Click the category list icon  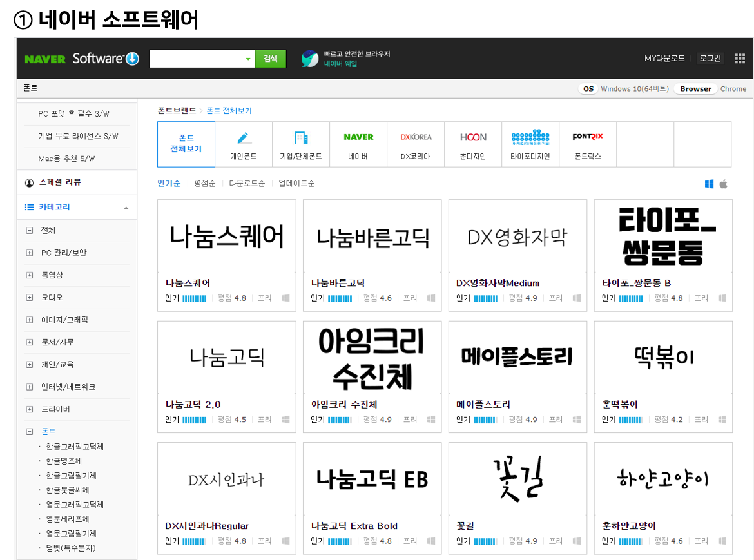pyautogui.click(x=30, y=207)
